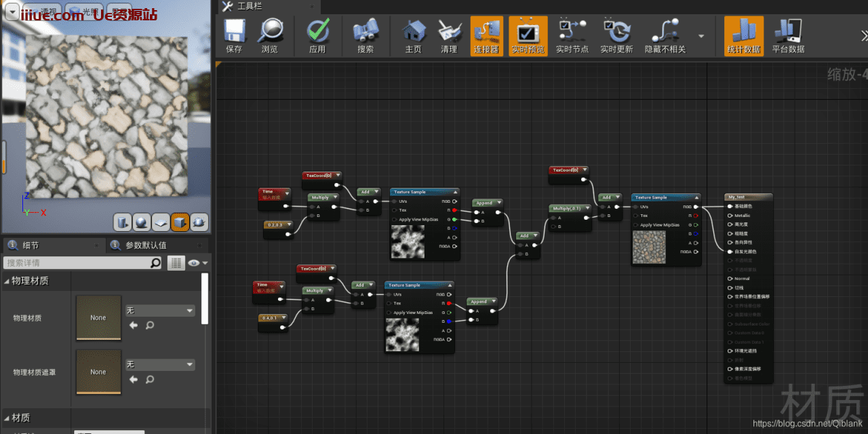Open Browse (浏览) with the magnifier icon
868x434 pixels.
270,35
